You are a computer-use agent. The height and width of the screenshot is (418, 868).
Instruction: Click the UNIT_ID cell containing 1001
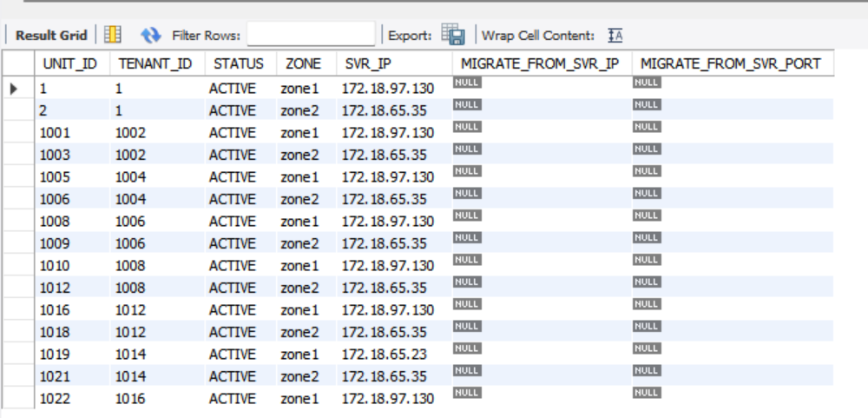[56, 133]
